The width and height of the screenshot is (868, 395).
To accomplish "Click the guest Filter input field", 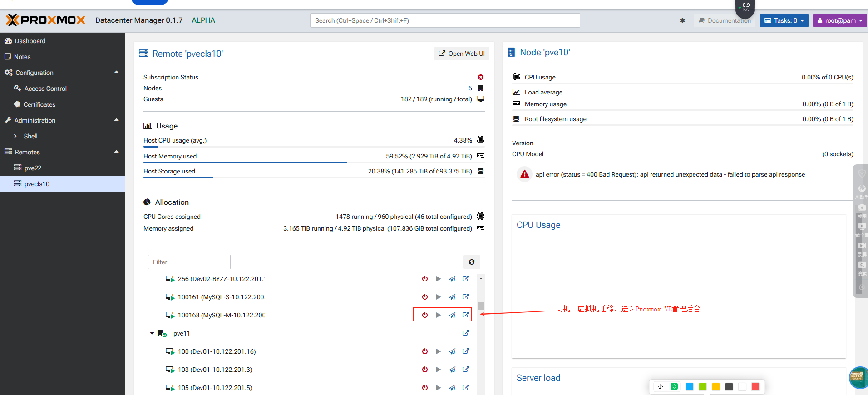I will tap(189, 262).
